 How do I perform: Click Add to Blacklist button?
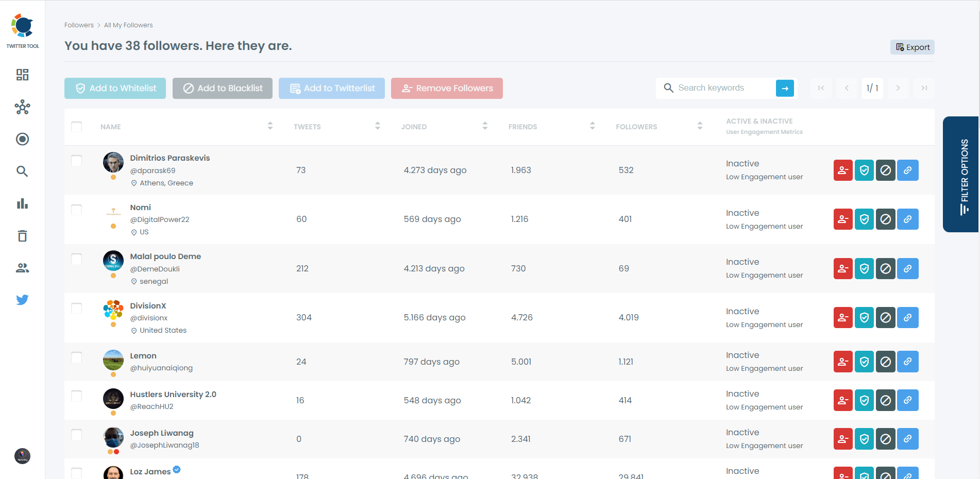coord(223,88)
